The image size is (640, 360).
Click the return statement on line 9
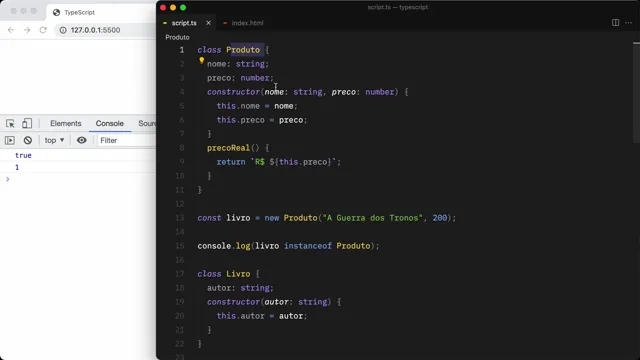pyautogui.click(x=278, y=162)
